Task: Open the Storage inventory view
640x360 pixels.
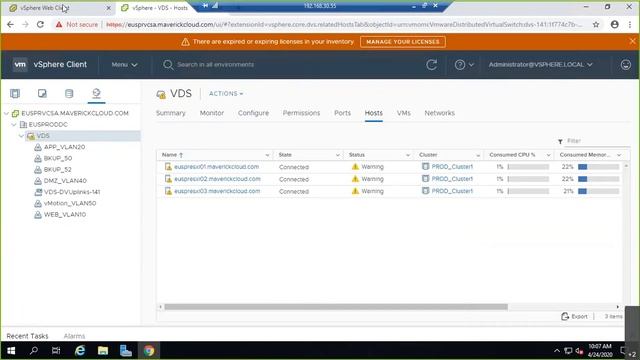Action: (69, 93)
